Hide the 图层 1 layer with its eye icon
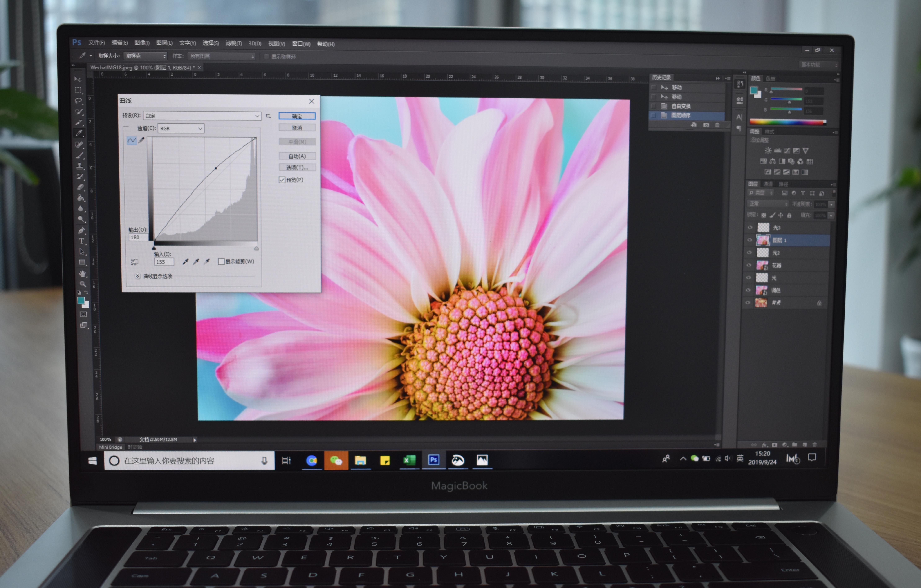Viewport: 921px width, 588px height. pos(750,240)
